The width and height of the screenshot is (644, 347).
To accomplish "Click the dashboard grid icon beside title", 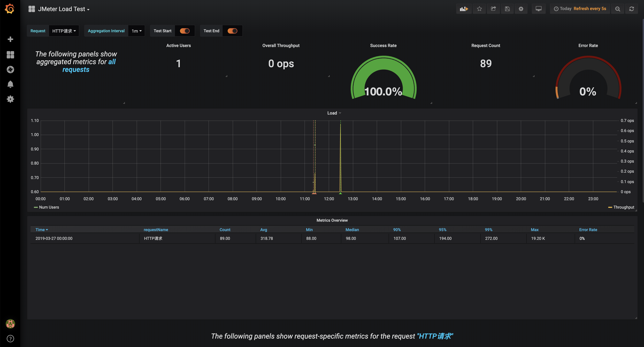I will [32, 9].
